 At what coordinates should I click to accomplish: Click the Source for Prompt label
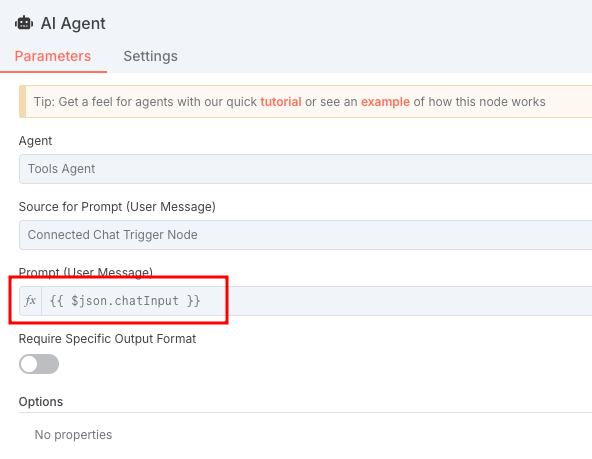coord(117,207)
